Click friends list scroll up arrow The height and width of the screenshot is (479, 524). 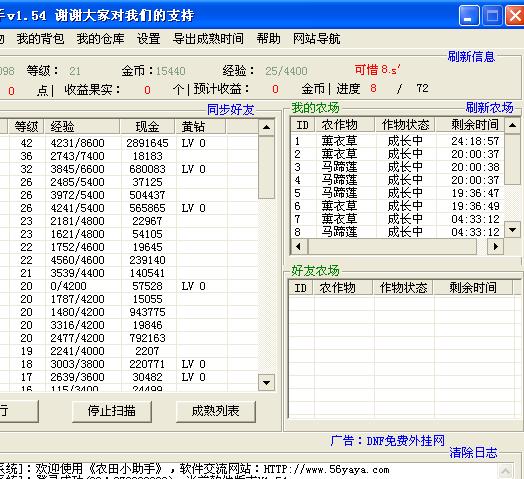[x=266, y=127]
